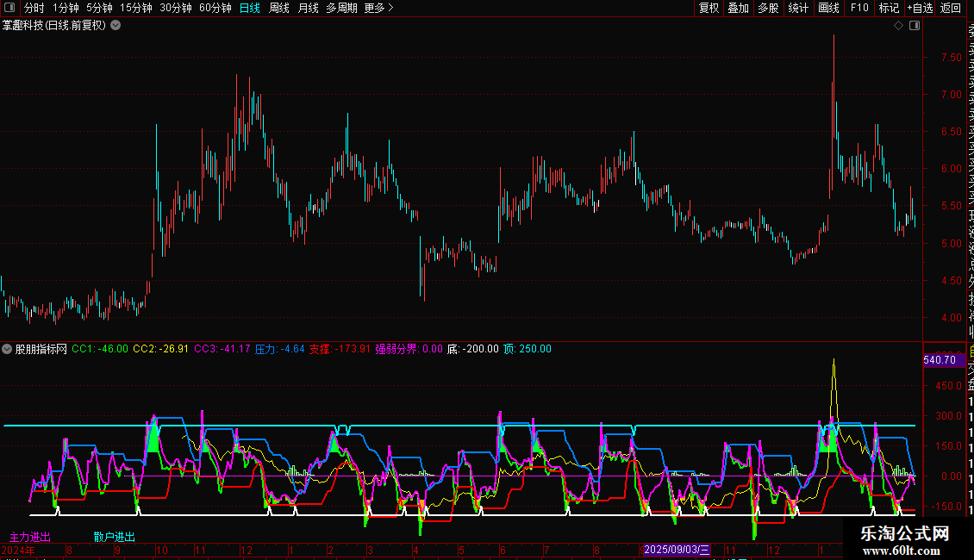Toggle the left sidebar panel icon
974x560 pixels.
tap(9, 8)
